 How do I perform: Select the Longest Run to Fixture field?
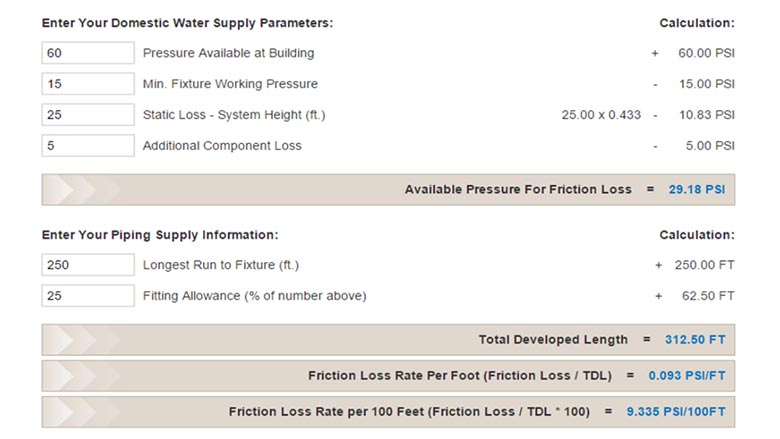coord(88,264)
